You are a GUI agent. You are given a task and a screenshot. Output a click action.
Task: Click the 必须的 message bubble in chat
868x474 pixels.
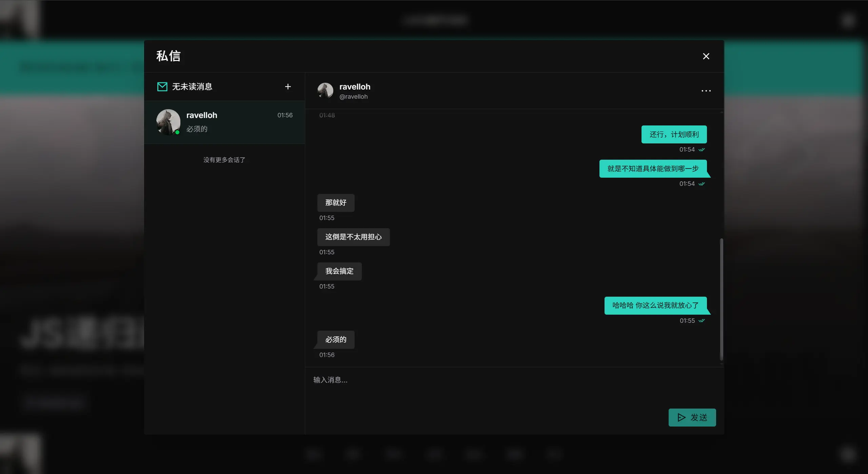[336, 340]
